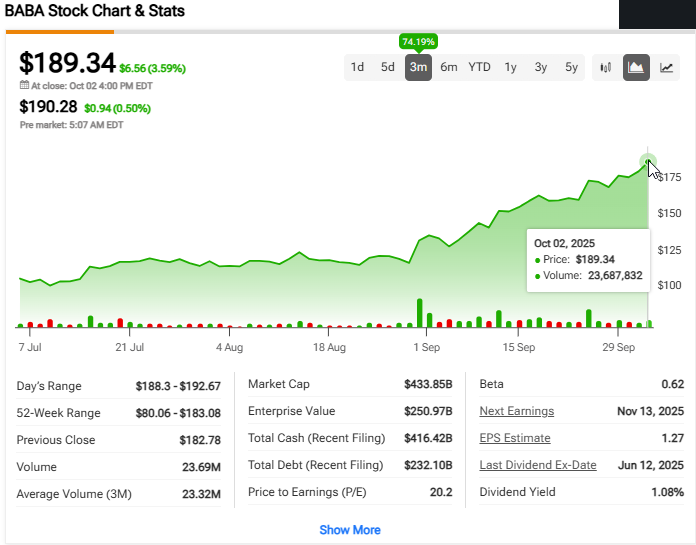Screen dimensions: 696x545
Task: Show year-to-date (YTD) chart
Action: tap(480, 68)
